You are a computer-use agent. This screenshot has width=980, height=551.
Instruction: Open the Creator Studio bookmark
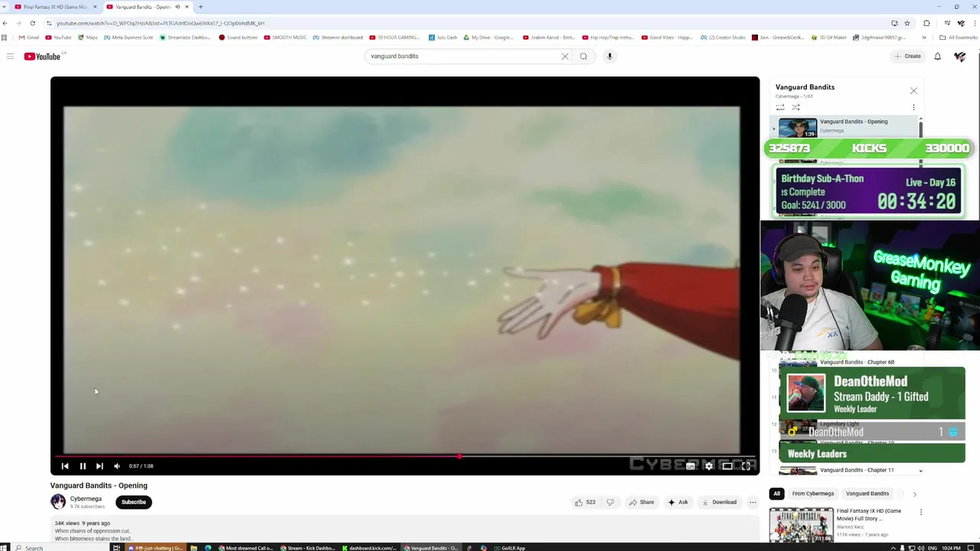click(723, 37)
